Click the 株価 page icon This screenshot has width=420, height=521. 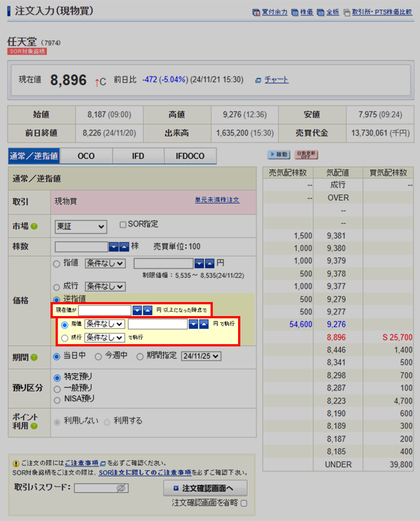(x=295, y=12)
